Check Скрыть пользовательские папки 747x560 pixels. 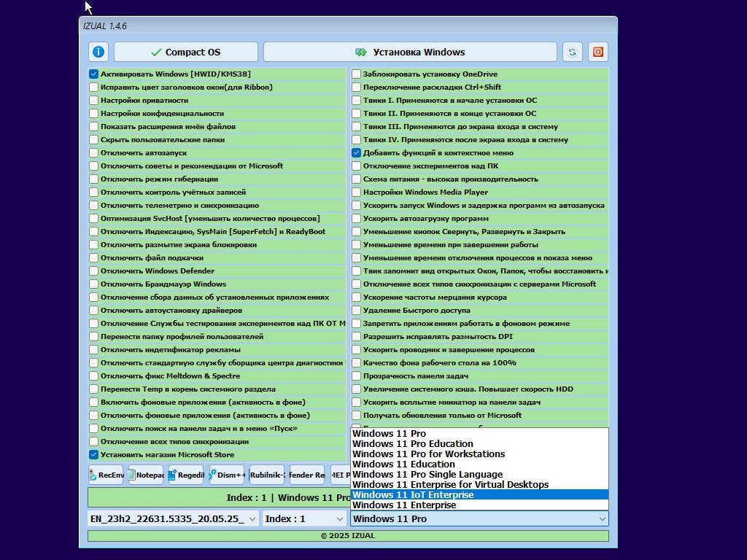(x=93, y=139)
